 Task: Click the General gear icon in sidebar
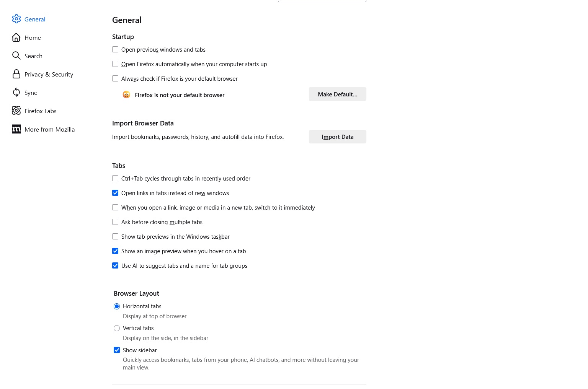pos(16,19)
